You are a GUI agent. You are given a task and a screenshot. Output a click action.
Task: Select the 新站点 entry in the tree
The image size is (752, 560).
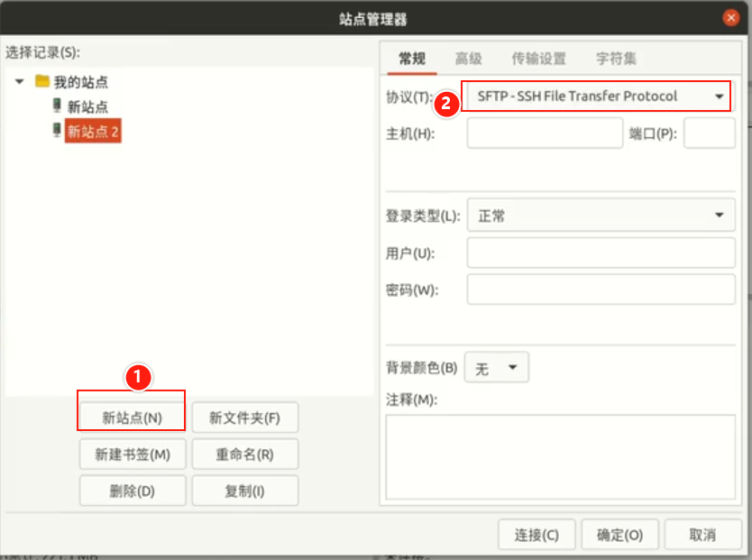[87, 106]
